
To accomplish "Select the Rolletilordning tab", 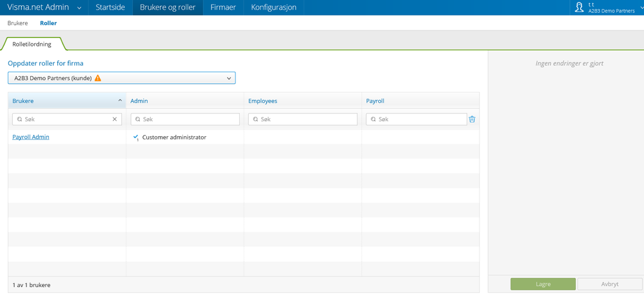I will [32, 44].
